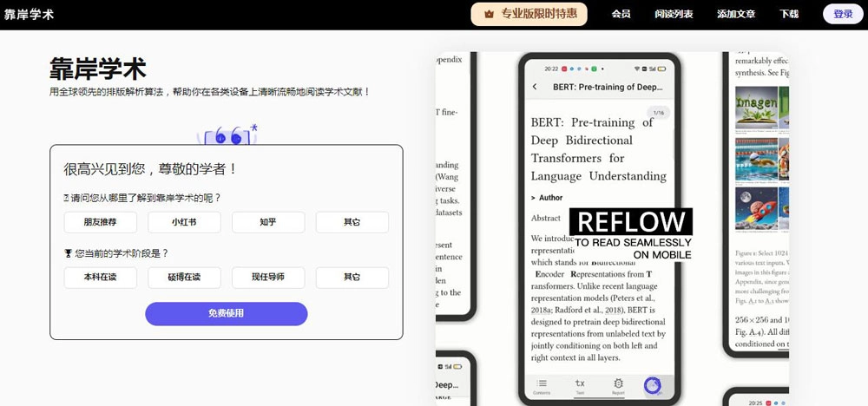
Task: Click the Abstract label in the phone preview
Action: tap(546, 218)
